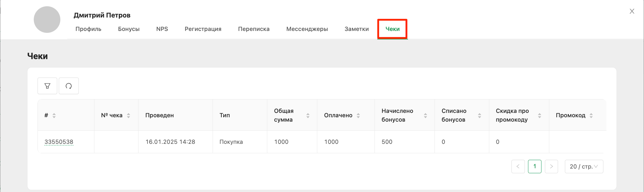This screenshot has height=192, width=644.
Task: Click the Дмитрий Петров name heading
Action: tap(102, 15)
